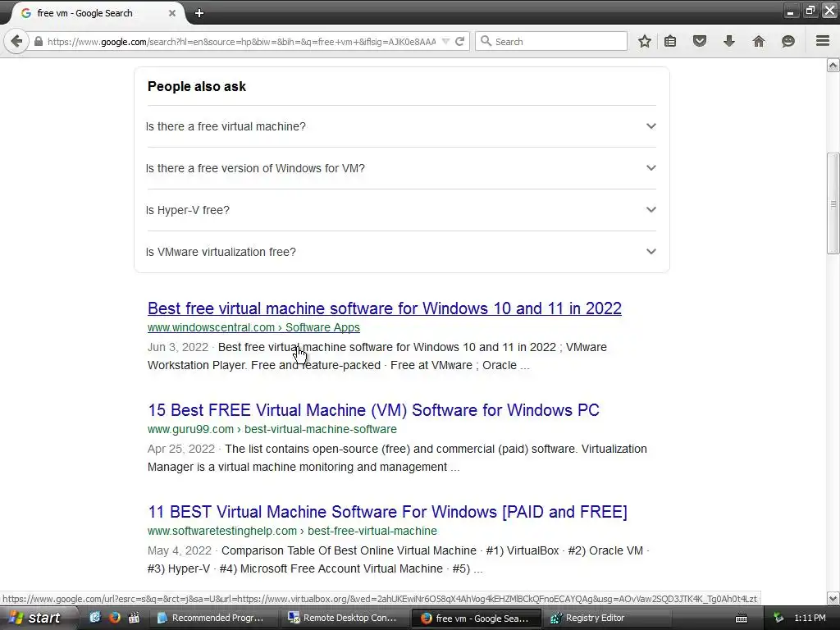Screen dimensions: 840x630
Task: Open '11 BEST Virtual Machine Software For Windows' result
Action: pos(387,512)
